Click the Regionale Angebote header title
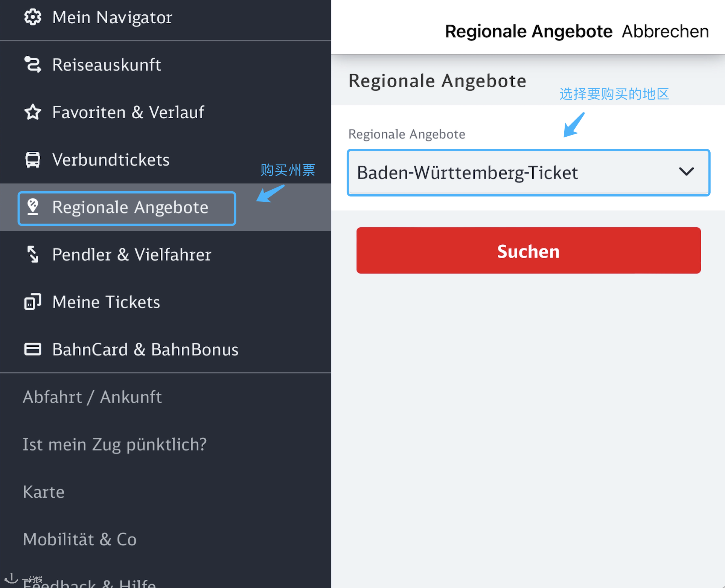The width and height of the screenshot is (725, 588). 529,31
